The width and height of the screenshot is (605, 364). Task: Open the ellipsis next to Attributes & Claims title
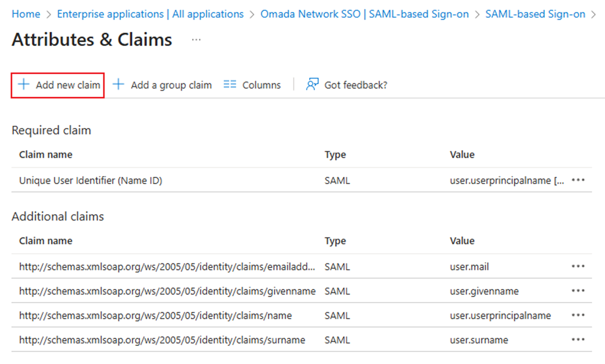(196, 41)
